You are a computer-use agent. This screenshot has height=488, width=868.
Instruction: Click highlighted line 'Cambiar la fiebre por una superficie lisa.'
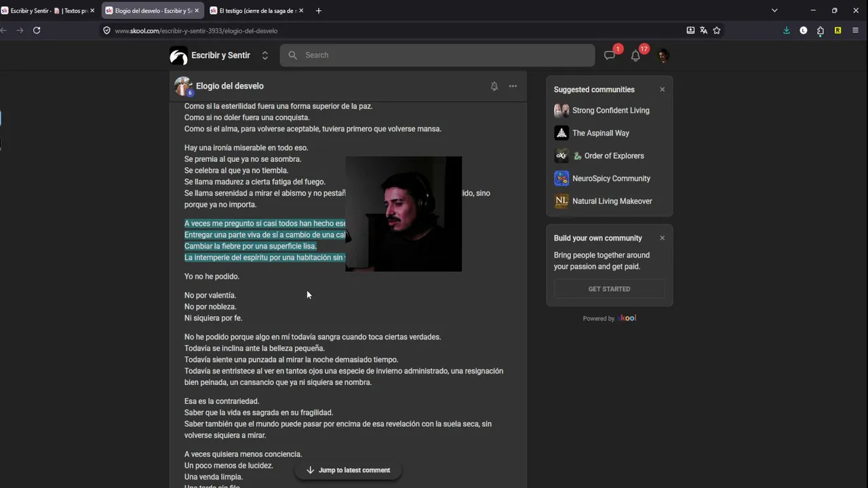pos(250,246)
